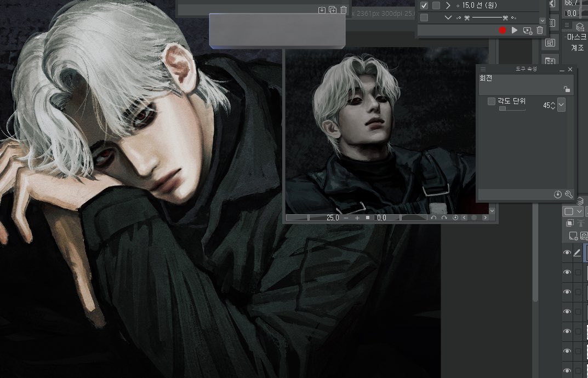Toggle the lock icon in the 회전 tool property
The image size is (588, 378).
point(567,89)
